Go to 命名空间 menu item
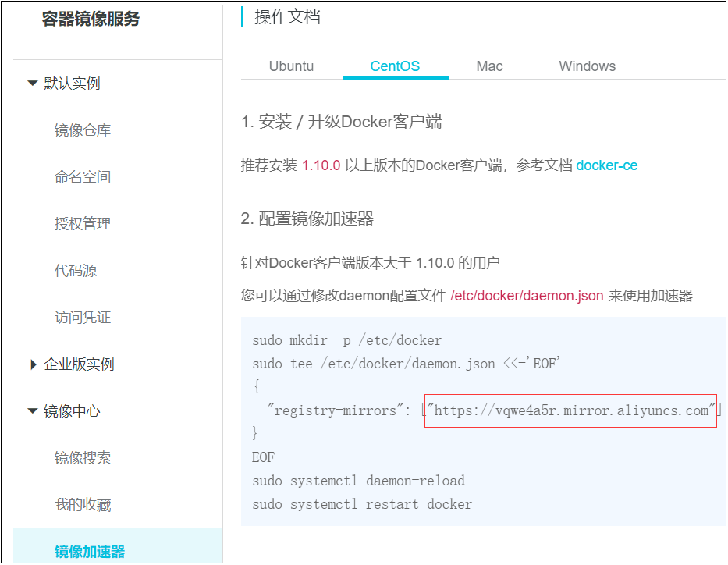728x565 pixels. [83, 177]
